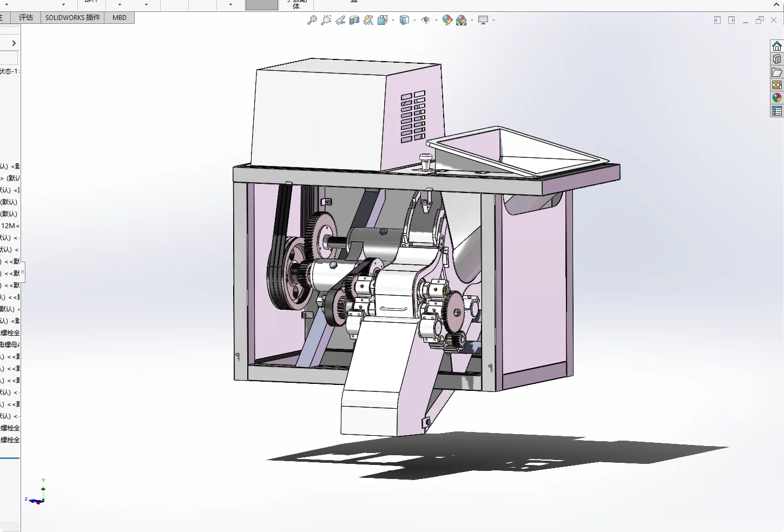Select the 状态-1 entry in the tree
Screen dimensions: 784x532
coord(10,71)
